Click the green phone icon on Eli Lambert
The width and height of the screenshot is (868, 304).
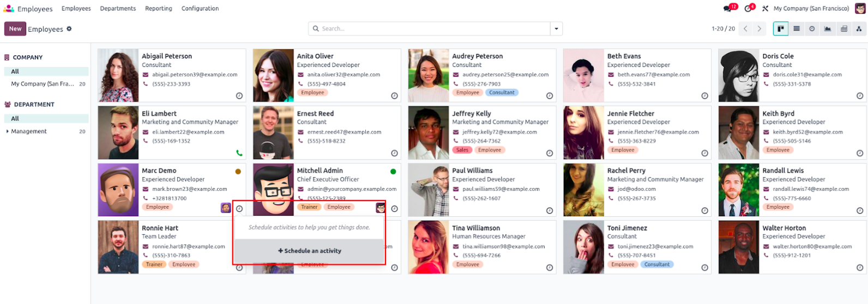click(x=239, y=153)
